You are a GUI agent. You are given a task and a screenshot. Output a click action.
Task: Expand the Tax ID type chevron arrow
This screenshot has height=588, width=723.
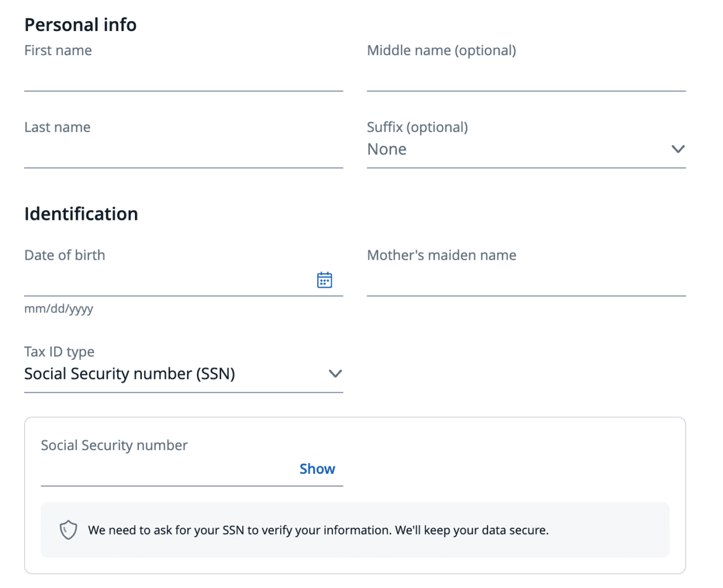335,374
